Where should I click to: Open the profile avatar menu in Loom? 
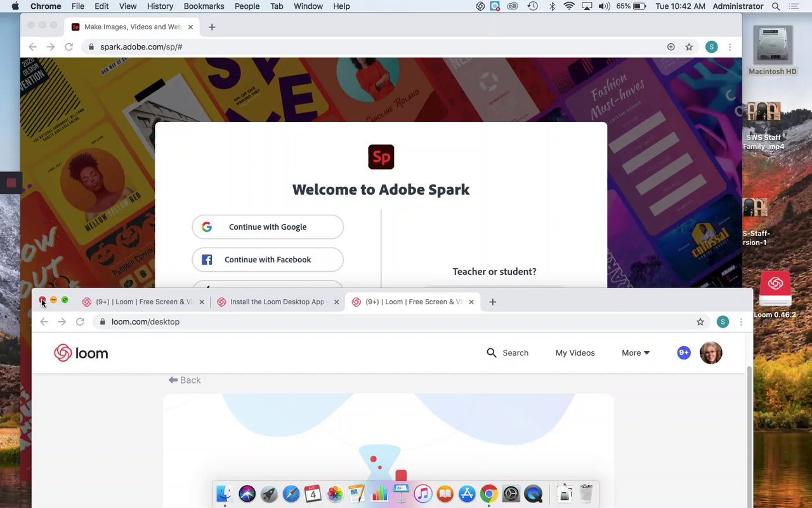[x=710, y=352]
